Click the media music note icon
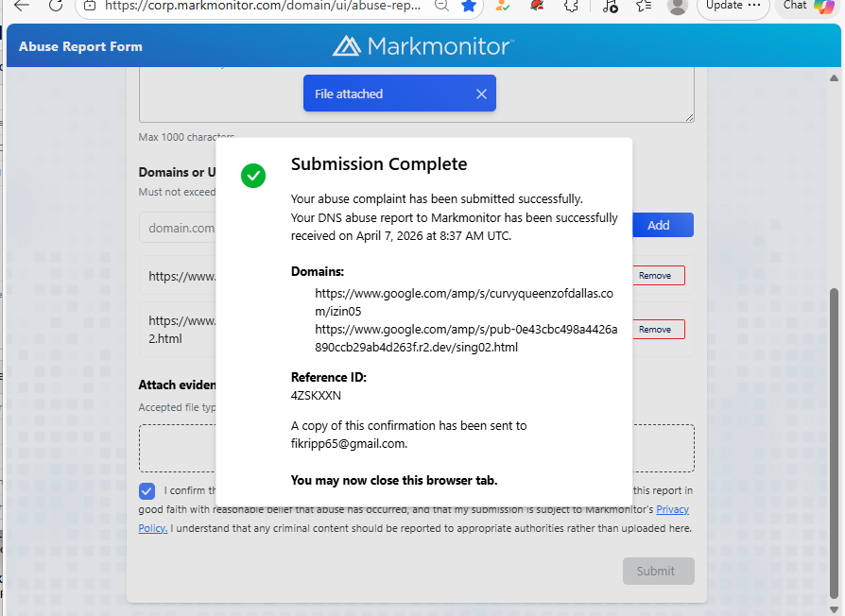This screenshot has width=845, height=616. [x=610, y=6]
